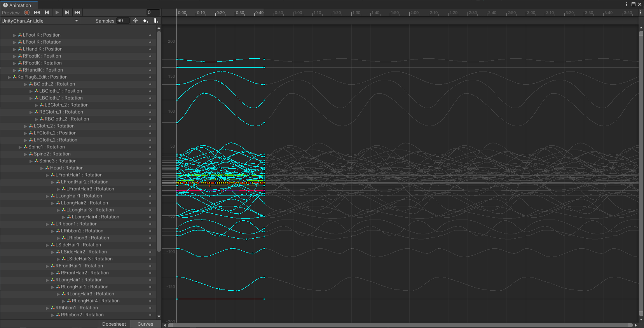Select the RFootIK : Position row
The image size is (644, 328).
[x=78, y=56]
